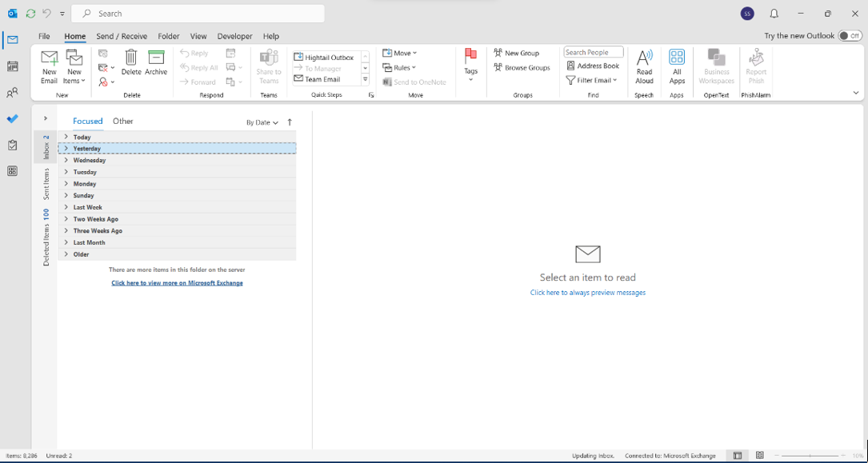Click here to view more on Microsoft Exchange
The width and height of the screenshot is (868, 463).
(x=177, y=282)
